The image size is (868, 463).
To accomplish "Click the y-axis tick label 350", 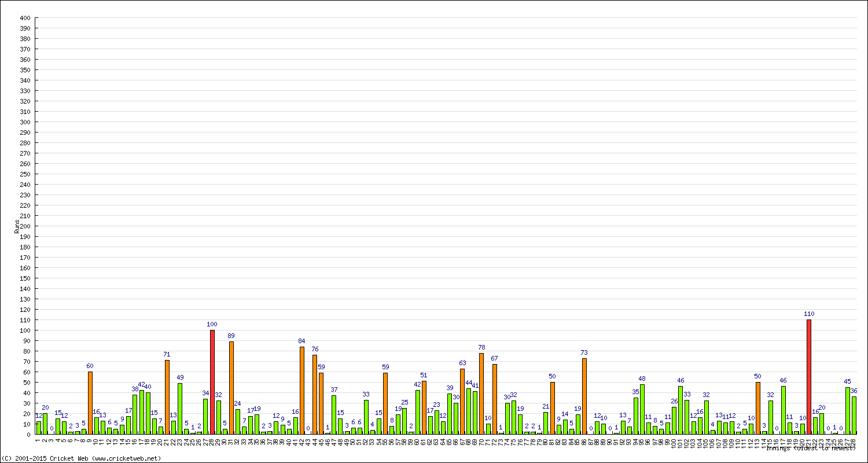I will 25,70.
